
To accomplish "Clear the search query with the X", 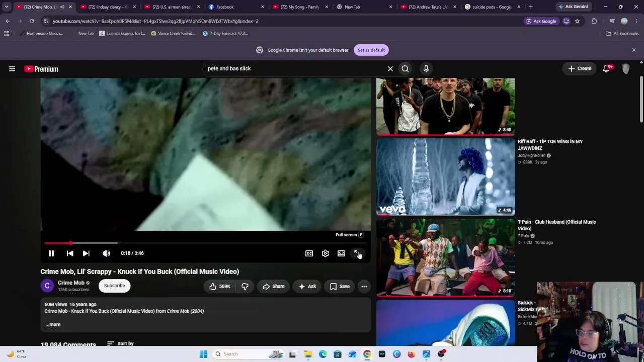I will (390, 68).
